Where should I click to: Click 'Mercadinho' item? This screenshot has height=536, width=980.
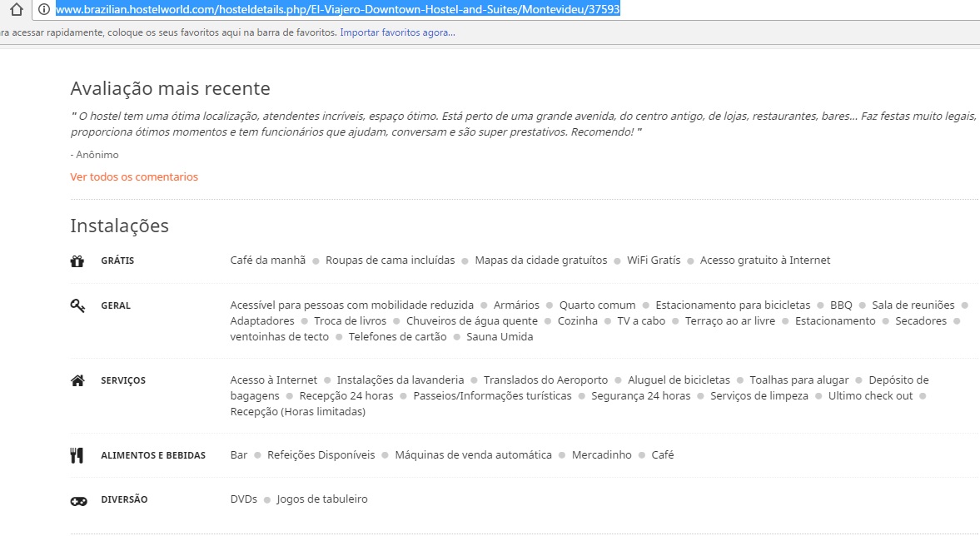coord(602,454)
